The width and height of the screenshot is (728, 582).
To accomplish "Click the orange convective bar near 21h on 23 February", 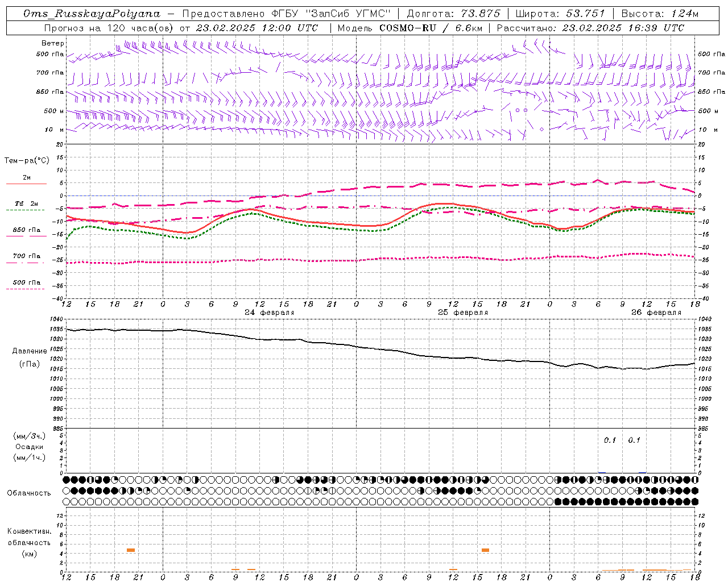I will click(131, 550).
